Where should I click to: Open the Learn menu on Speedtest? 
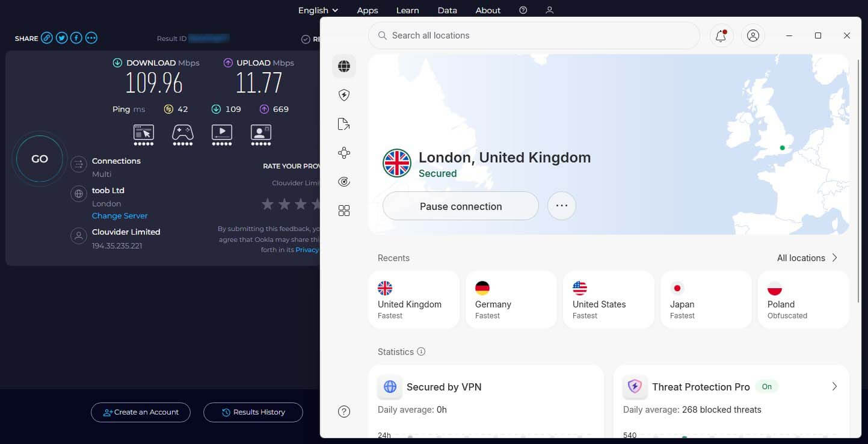(x=408, y=10)
